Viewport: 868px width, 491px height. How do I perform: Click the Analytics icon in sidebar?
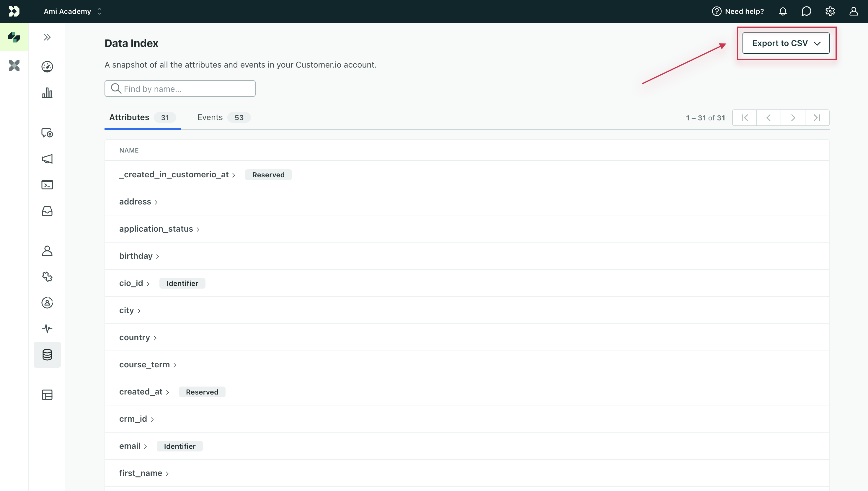pos(47,92)
